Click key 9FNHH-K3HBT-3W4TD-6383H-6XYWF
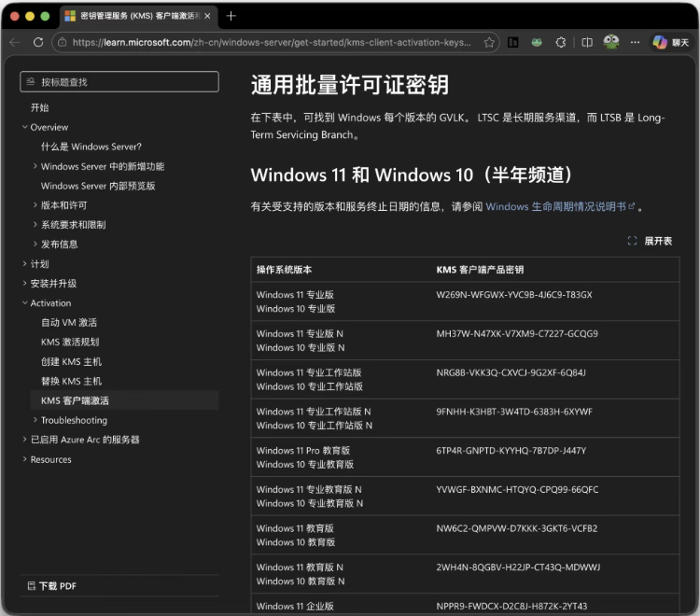This screenshot has height=616, width=700. pos(514,412)
